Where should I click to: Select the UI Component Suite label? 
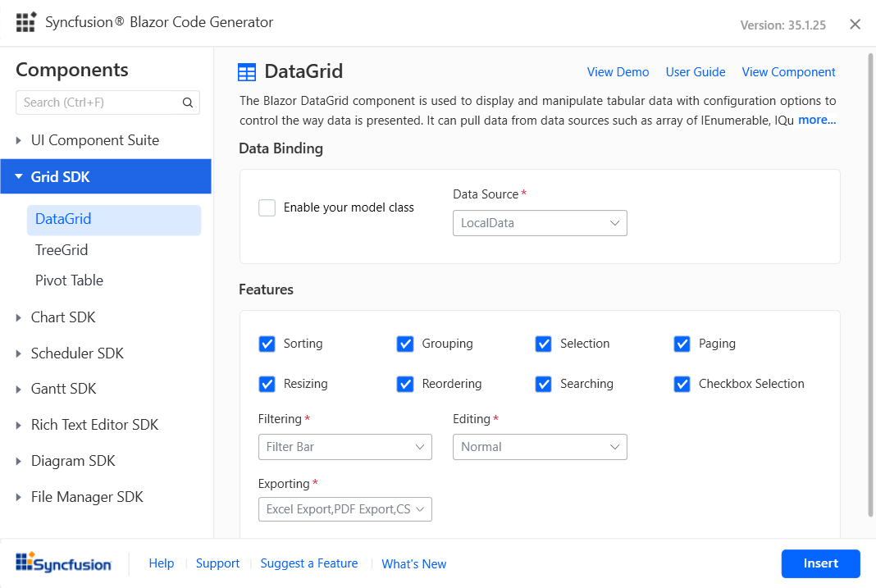[x=95, y=140]
